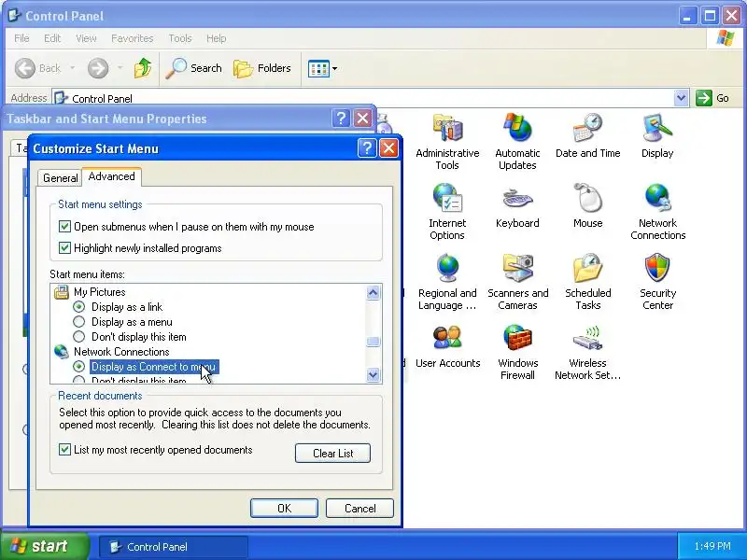Viewport: 747px width, 560px height.
Task: Click the Go button beside address bar
Action: coord(712,98)
